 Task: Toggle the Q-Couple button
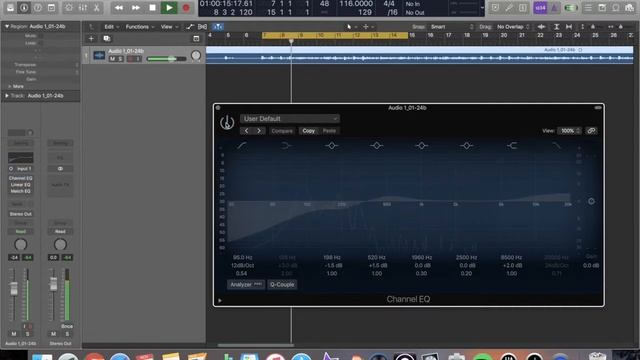[282, 284]
